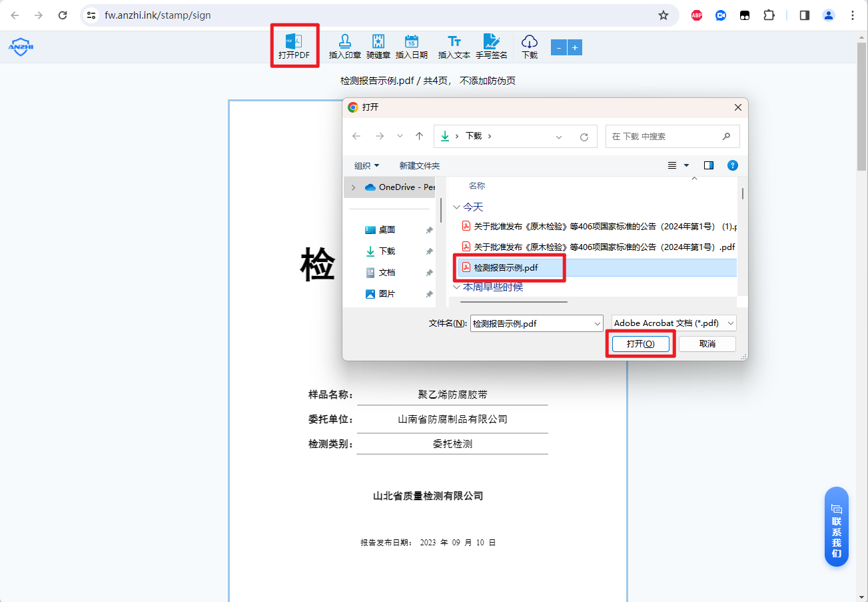Open a PDF via the 打开PDF tool
868x602 pixels.
(x=294, y=45)
